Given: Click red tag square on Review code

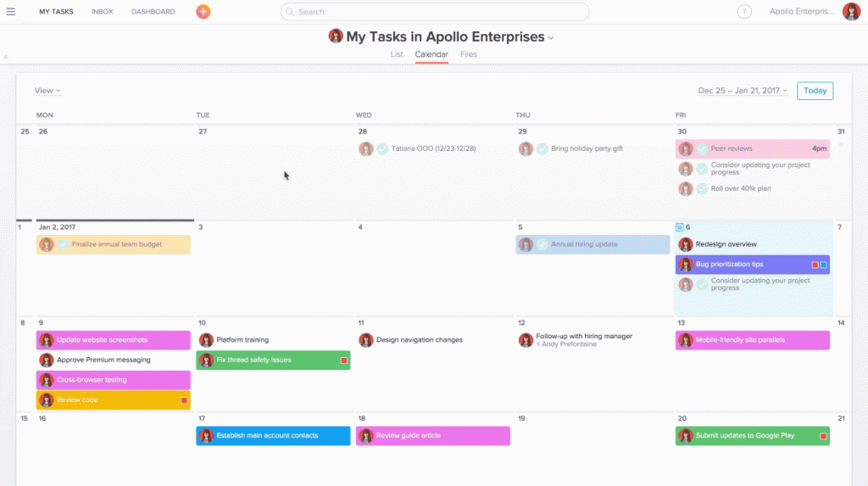Looking at the screenshot, I should [184, 400].
